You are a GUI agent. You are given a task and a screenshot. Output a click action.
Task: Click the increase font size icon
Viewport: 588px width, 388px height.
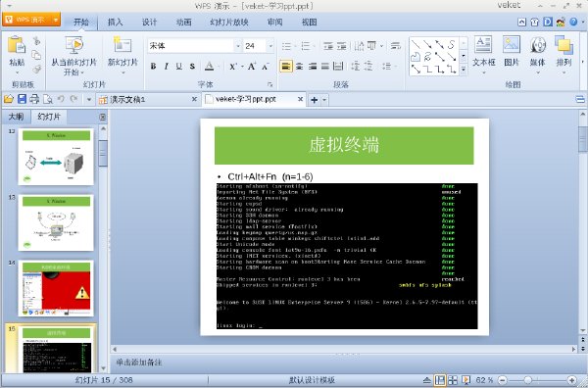click(252, 67)
